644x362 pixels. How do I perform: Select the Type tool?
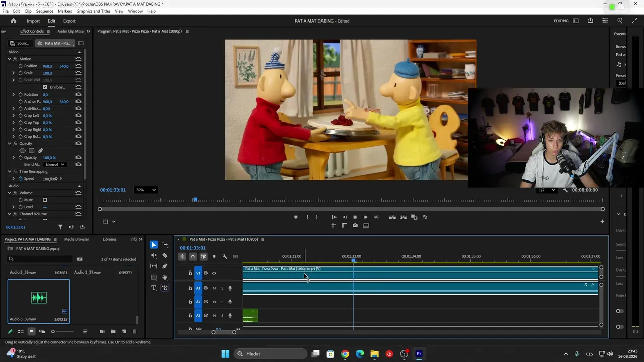pyautogui.click(x=154, y=288)
